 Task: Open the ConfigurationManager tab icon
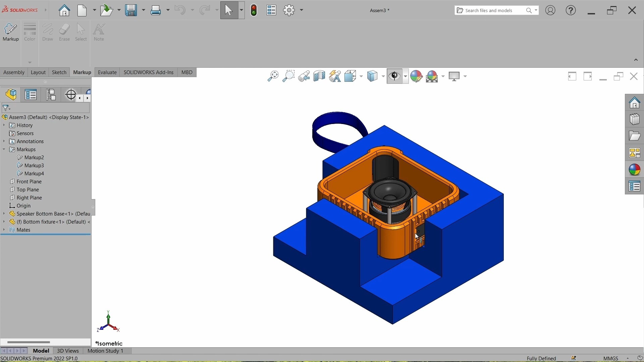(x=51, y=95)
